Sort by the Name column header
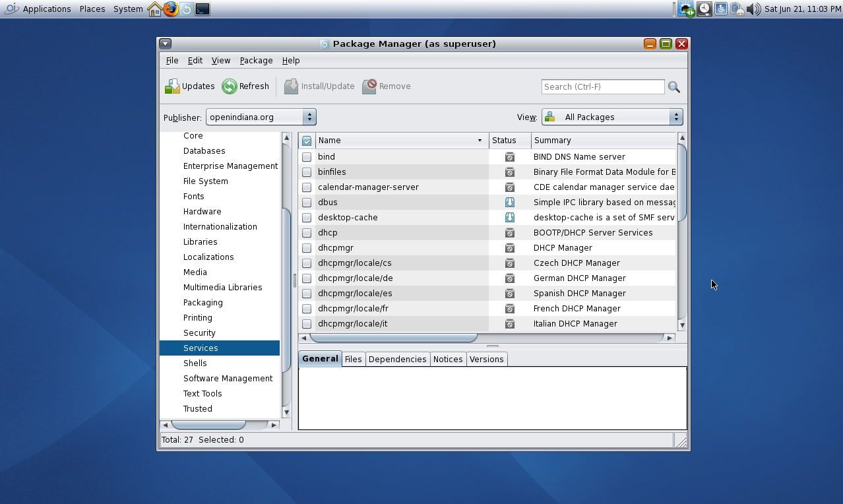843x504 pixels. [x=402, y=141]
